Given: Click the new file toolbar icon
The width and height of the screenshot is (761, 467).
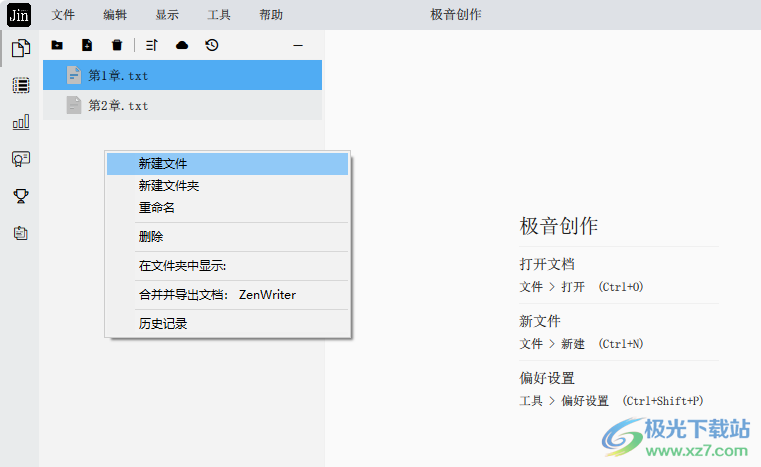Looking at the screenshot, I should (x=87, y=45).
